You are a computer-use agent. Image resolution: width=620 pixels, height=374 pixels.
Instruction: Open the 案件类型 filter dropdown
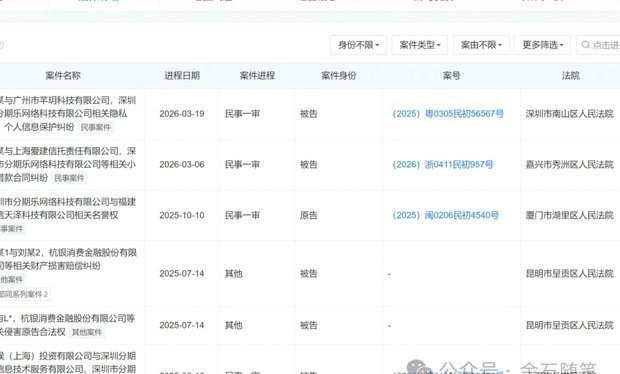pos(420,45)
